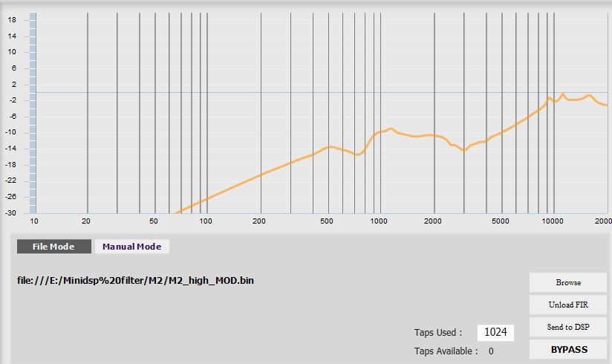Send the filter to DSP
Viewport: 612px width, 364px height.
pos(568,327)
